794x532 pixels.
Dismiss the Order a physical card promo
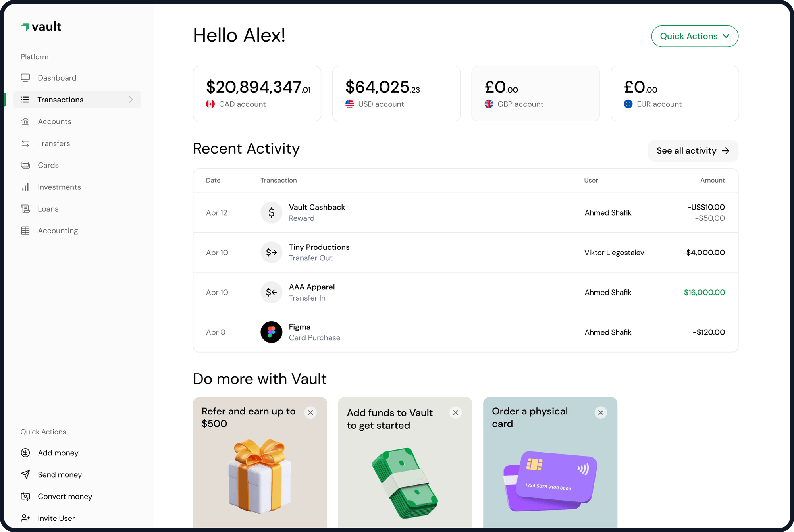click(601, 412)
